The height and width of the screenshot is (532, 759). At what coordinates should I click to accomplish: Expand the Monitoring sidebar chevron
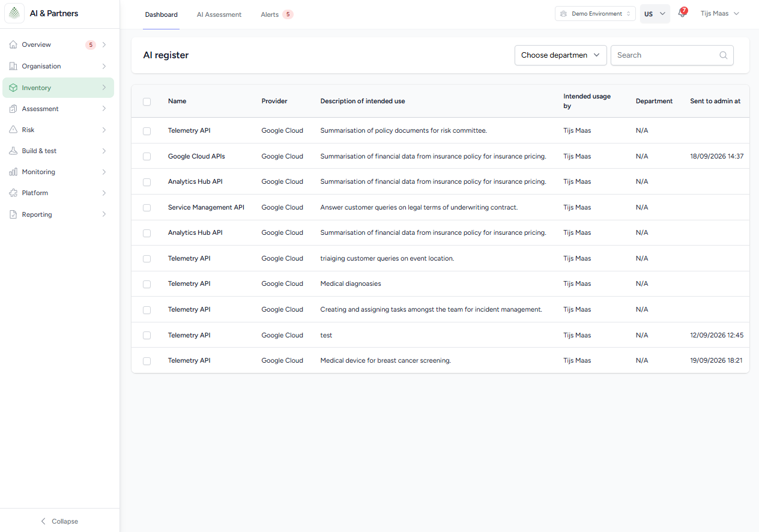pos(104,172)
